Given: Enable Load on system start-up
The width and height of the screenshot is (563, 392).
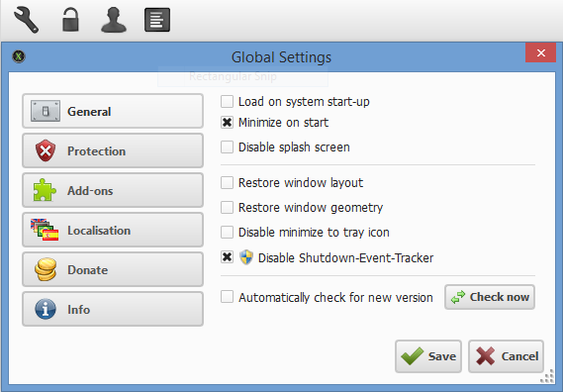Looking at the screenshot, I should (227, 102).
